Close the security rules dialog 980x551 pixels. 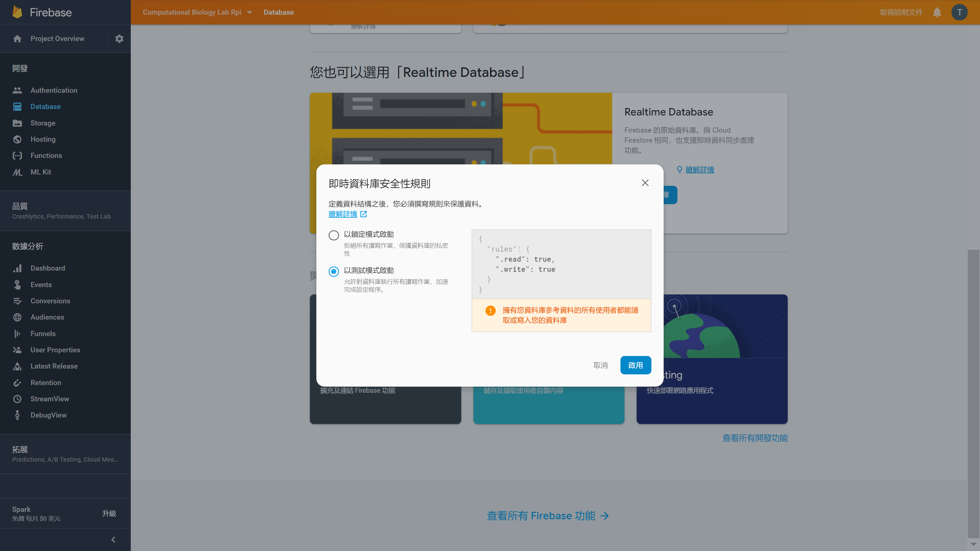coord(645,183)
